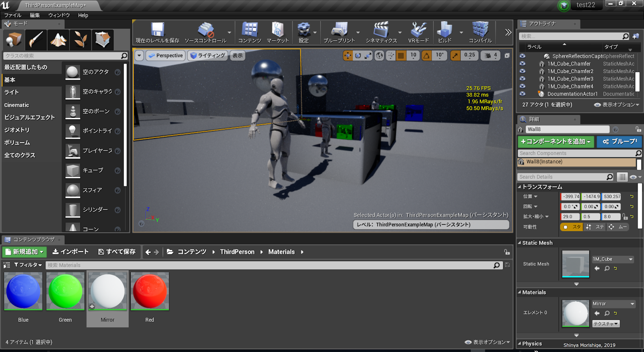Expand toolbar overflow chevron
Screen dimensions: 644x352
click(x=508, y=33)
